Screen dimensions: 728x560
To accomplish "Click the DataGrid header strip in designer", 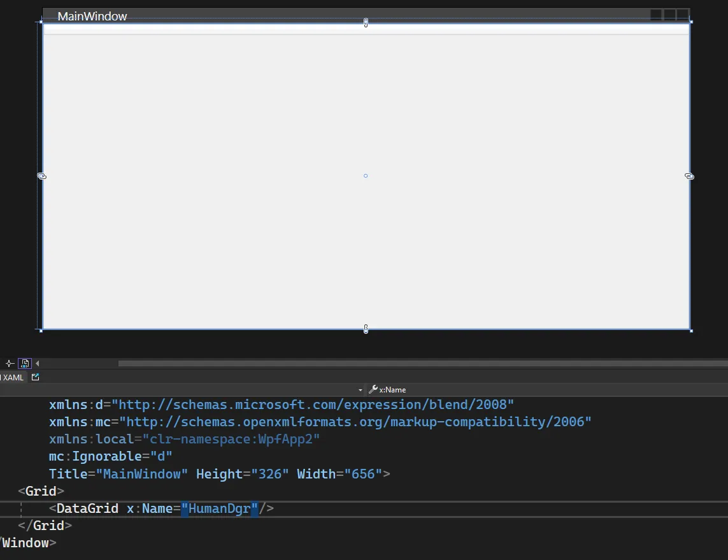I will coord(366,29).
